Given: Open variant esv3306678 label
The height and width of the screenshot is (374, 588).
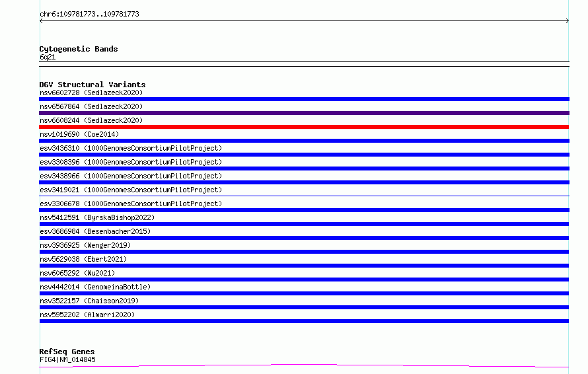Looking at the screenshot, I should (x=131, y=204).
